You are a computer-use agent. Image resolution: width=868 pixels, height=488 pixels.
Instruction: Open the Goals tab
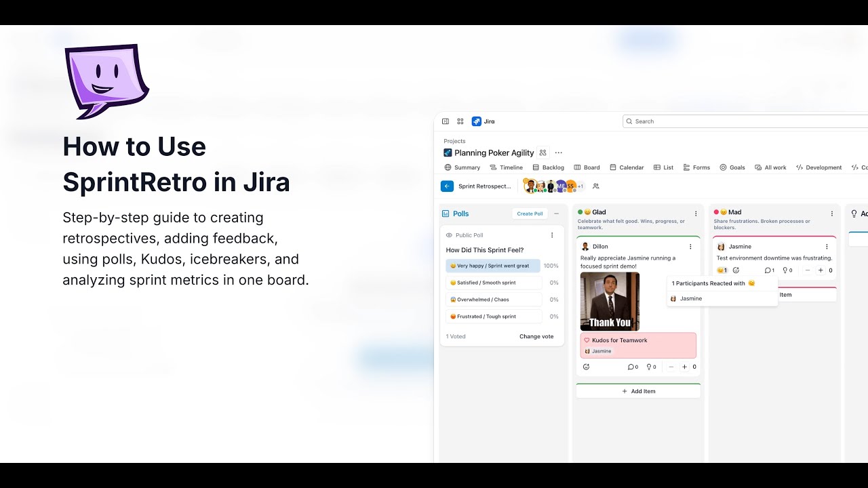click(732, 167)
